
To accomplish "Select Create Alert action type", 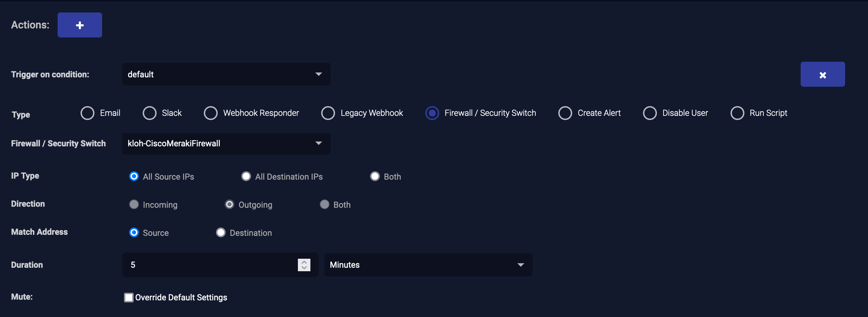I will click(565, 113).
